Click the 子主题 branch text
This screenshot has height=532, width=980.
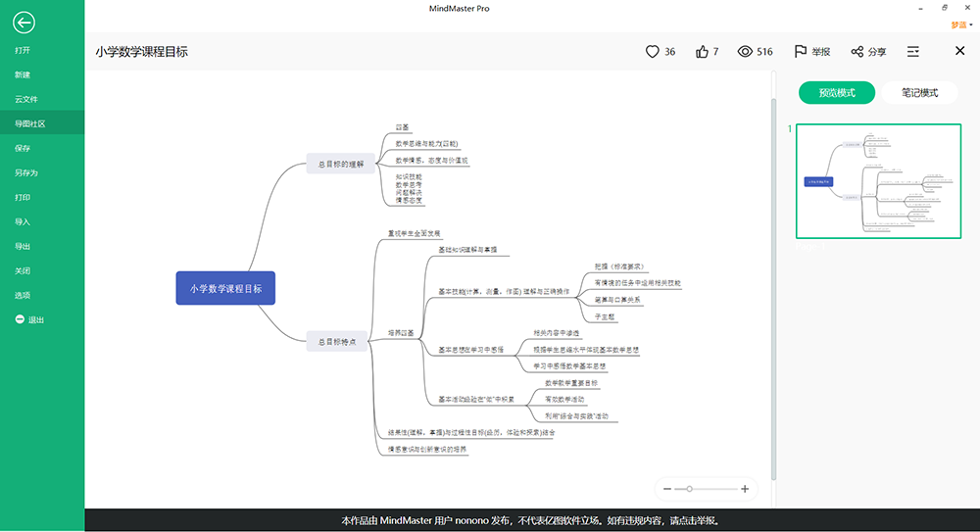pyautogui.click(x=605, y=316)
